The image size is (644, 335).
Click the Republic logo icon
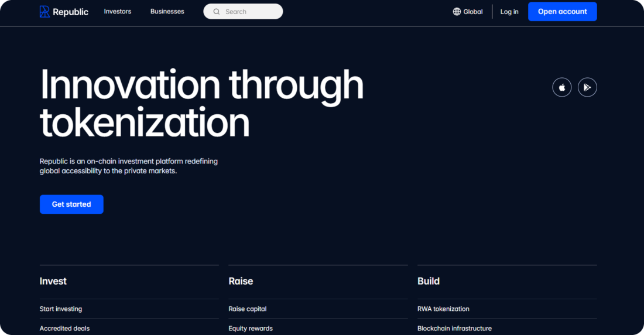44,12
